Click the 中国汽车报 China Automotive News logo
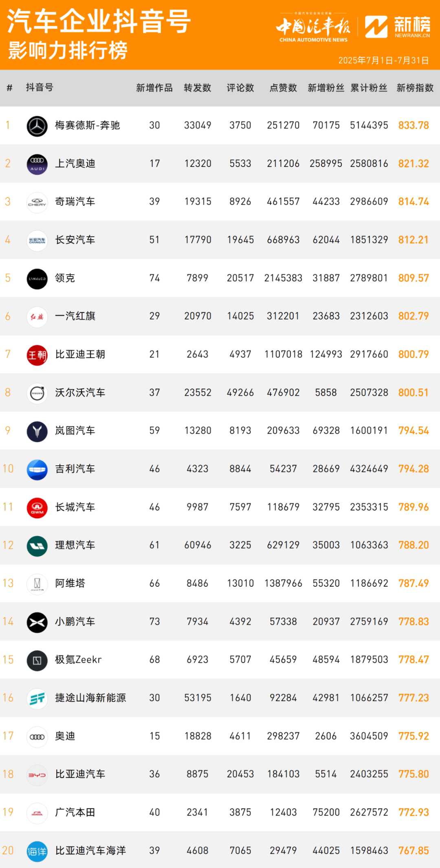The image size is (440, 868). tap(313, 27)
